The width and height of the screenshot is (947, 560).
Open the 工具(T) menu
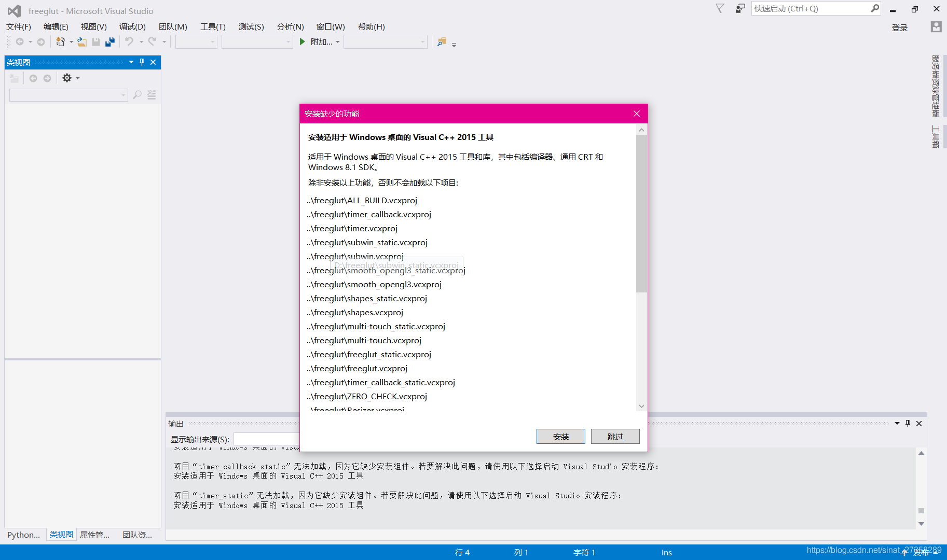point(213,27)
